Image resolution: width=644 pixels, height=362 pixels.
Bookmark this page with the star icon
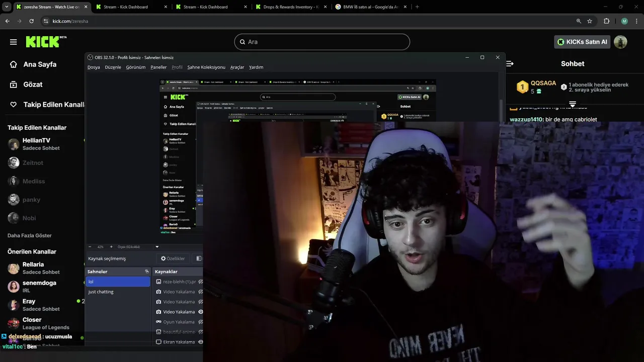tap(590, 21)
